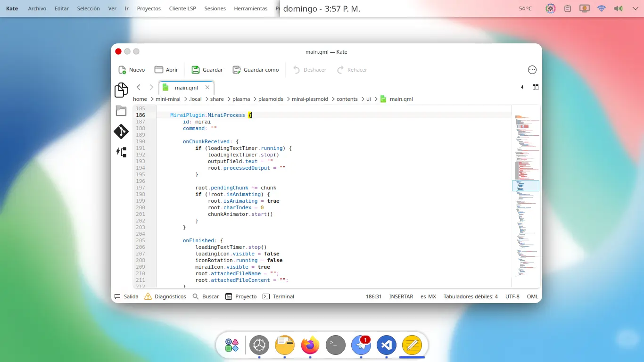Open the Wi-Fi network tray icon
644x362 pixels.
(x=601, y=8)
